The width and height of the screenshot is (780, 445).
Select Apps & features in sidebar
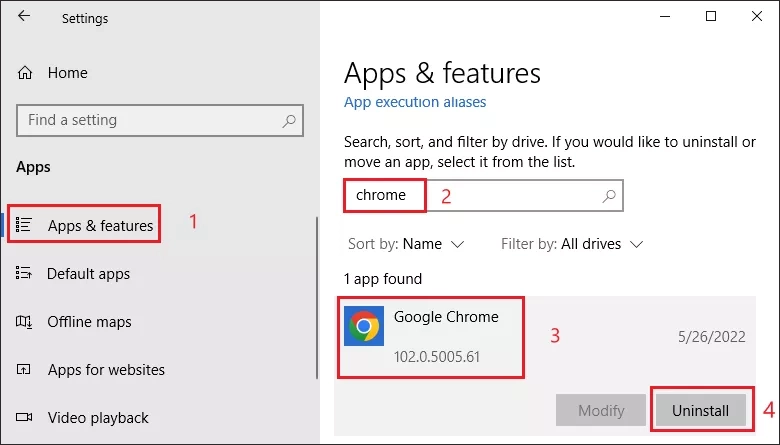tap(85, 225)
